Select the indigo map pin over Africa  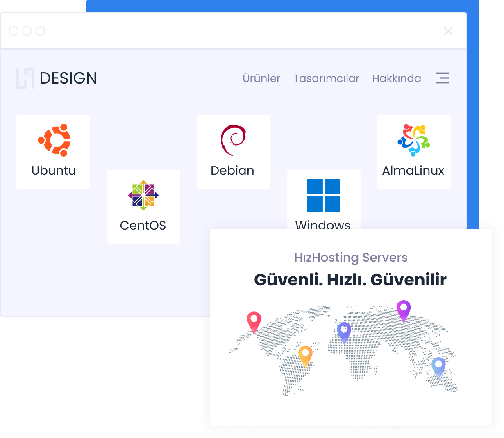coord(344,333)
